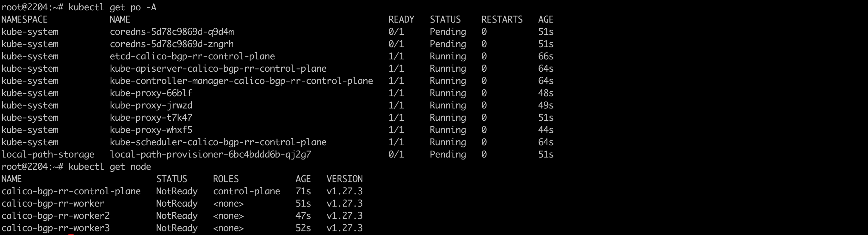Click the kube-apiserver-calico-bgp-rr-control-plane pod name
The height and width of the screenshot is (235, 868).
tap(218, 69)
